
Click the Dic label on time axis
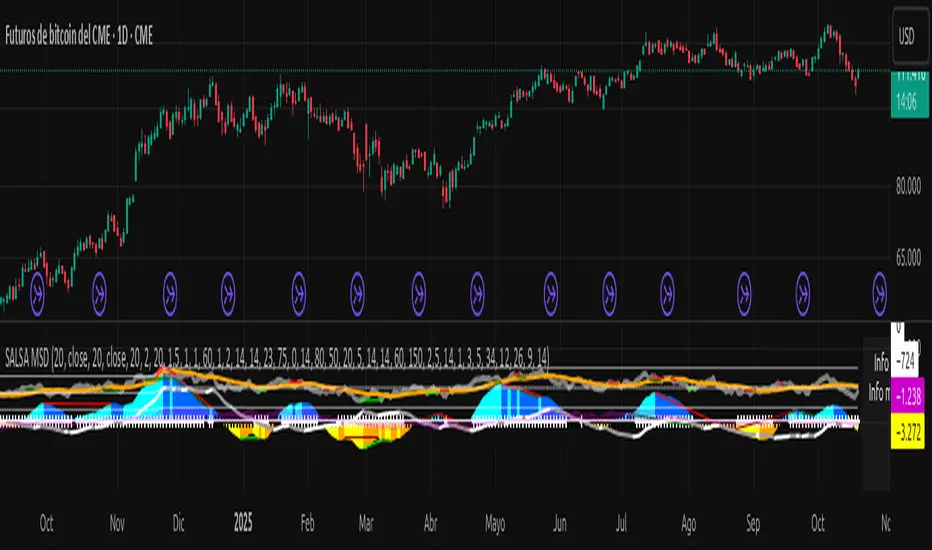(178, 523)
